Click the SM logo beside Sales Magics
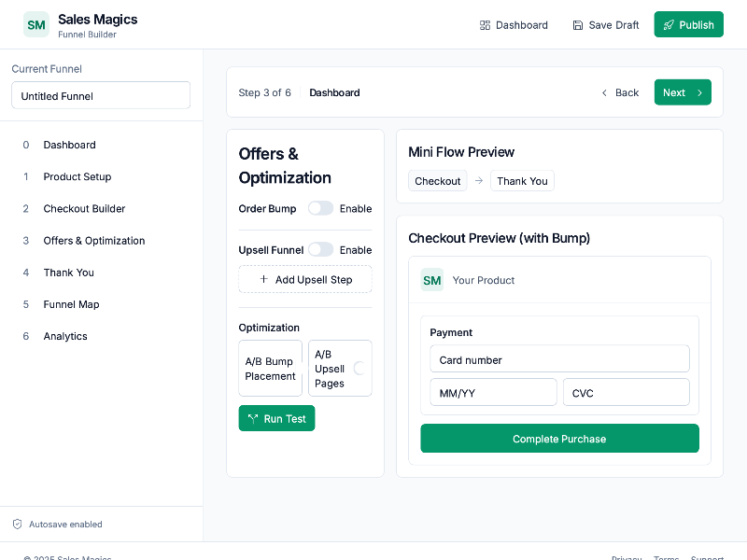This screenshot has height=560, width=747. click(x=36, y=24)
